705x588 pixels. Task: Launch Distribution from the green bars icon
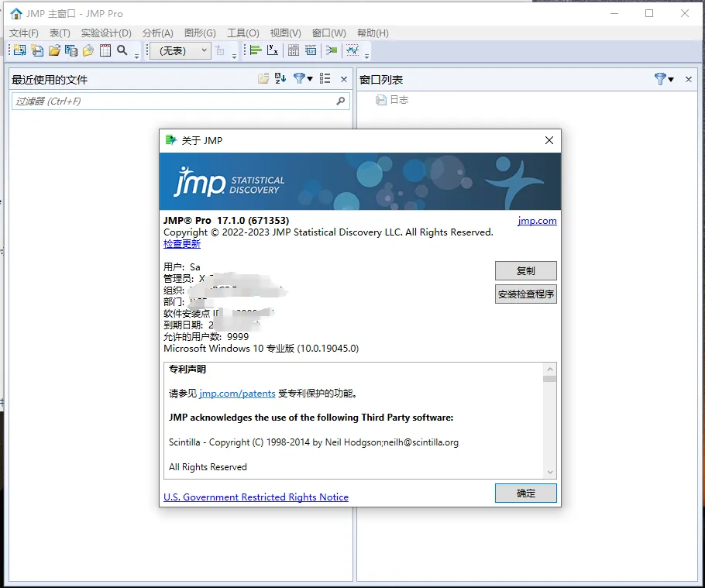click(x=256, y=50)
